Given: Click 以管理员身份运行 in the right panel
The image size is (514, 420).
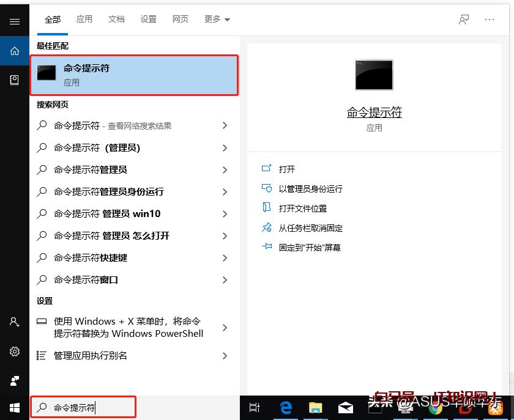Looking at the screenshot, I should tap(310, 189).
